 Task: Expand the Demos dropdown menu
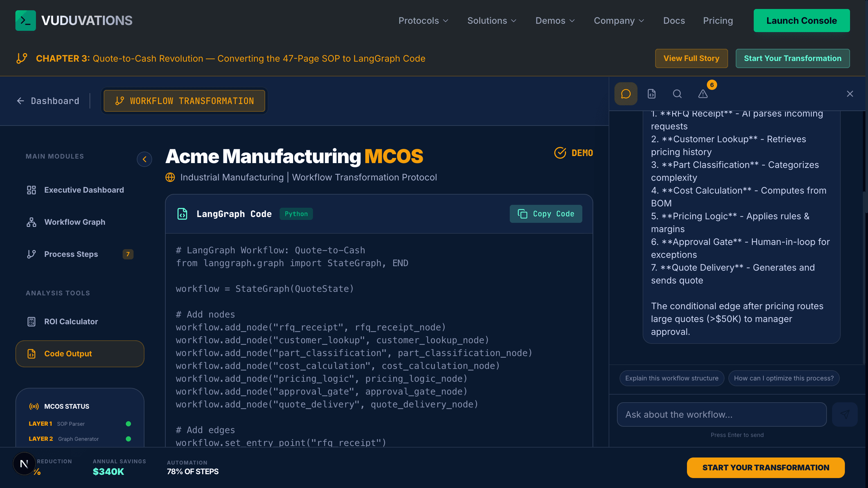click(555, 21)
